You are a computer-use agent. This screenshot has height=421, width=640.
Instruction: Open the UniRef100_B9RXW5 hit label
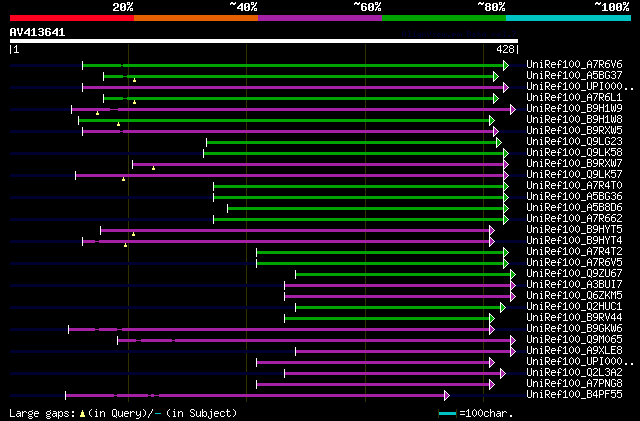(574, 131)
